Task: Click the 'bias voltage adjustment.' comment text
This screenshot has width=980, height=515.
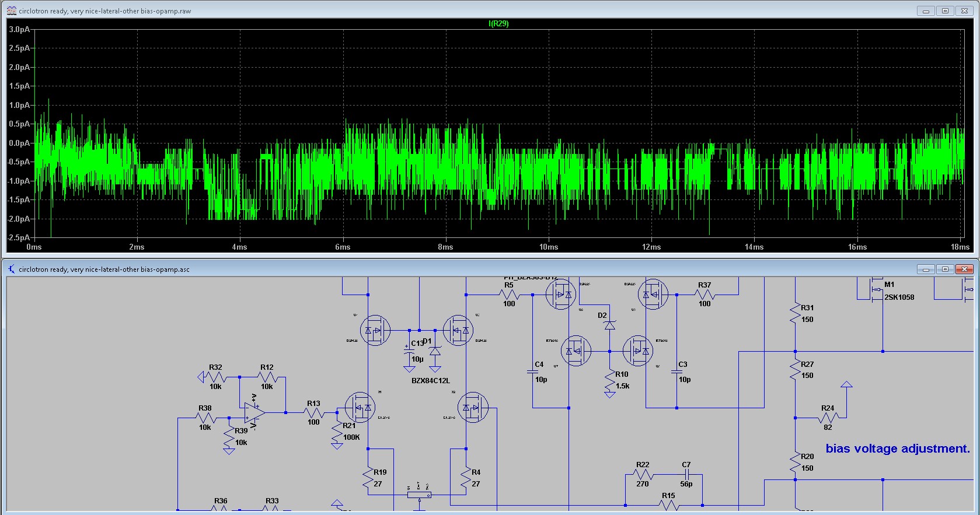Action: tap(898, 449)
